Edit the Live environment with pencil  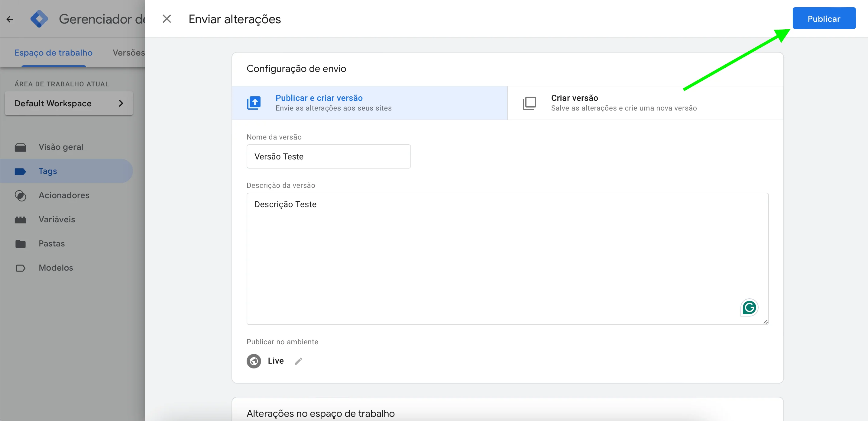click(x=298, y=361)
